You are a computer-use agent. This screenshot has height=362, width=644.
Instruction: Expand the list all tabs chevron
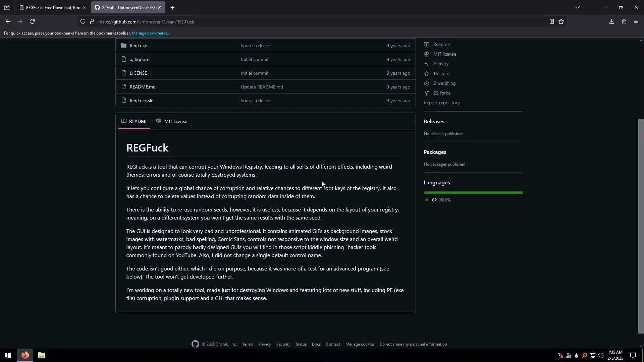(577, 7)
